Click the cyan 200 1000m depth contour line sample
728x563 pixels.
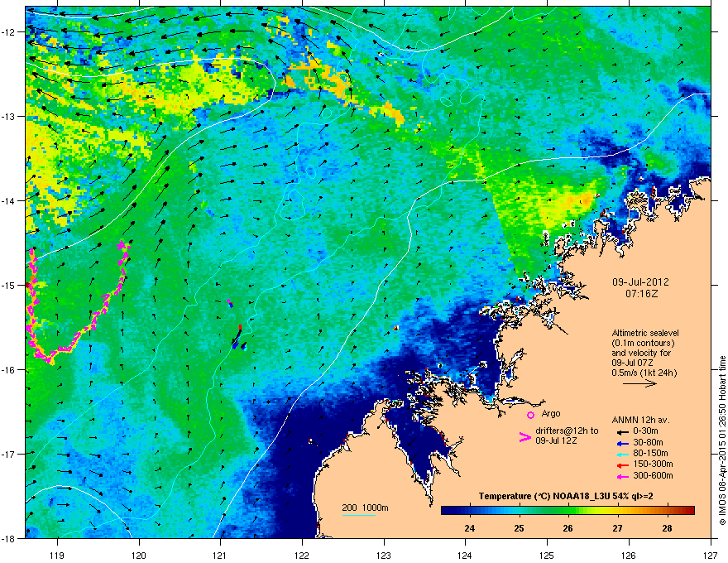pyautogui.click(x=359, y=516)
